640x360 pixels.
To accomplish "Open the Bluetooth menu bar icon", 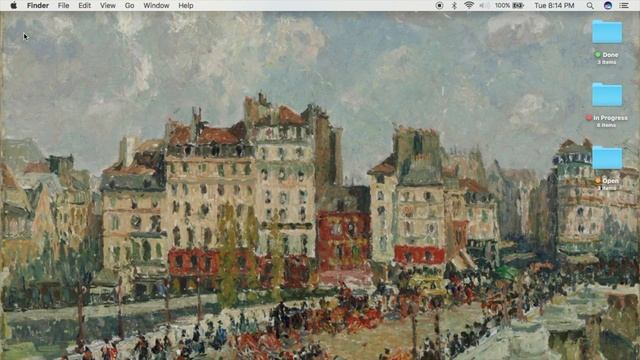I will click(454, 5).
